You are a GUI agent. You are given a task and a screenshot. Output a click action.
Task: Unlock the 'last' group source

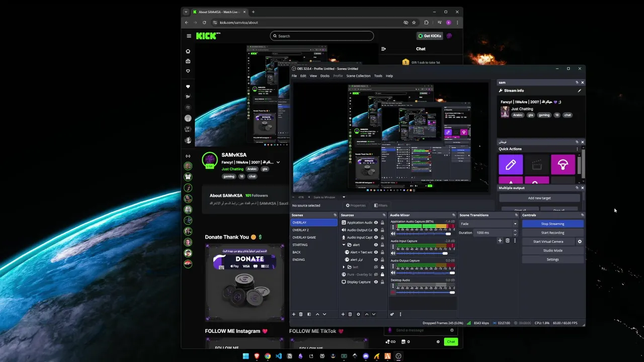point(382,267)
